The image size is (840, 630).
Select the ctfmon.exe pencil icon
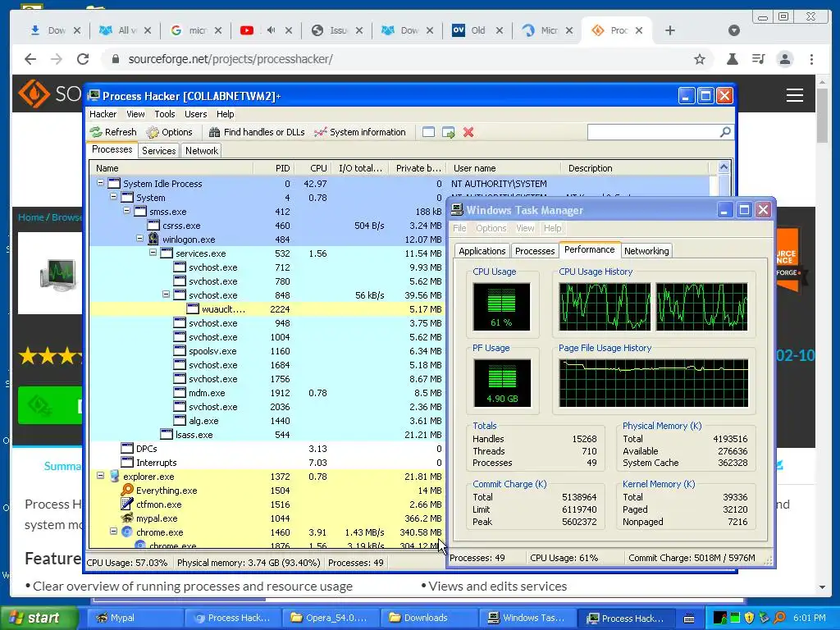point(127,504)
